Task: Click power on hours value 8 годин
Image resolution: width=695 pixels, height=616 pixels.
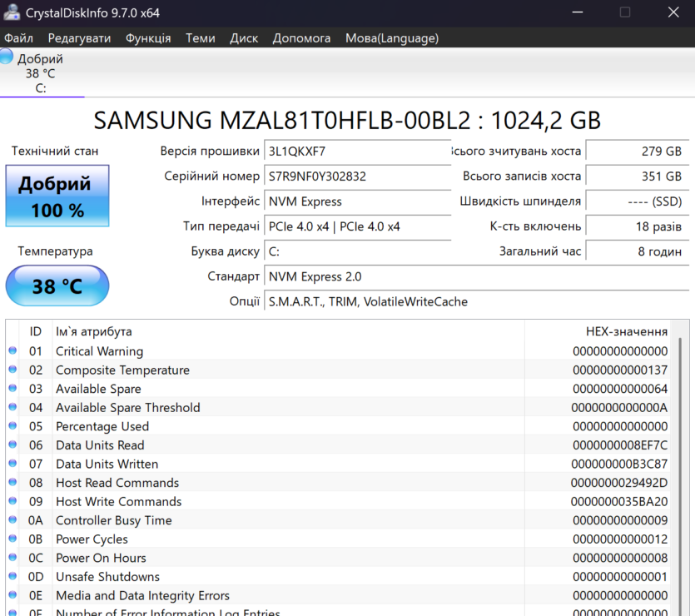Action: click(x=638, y=251)
